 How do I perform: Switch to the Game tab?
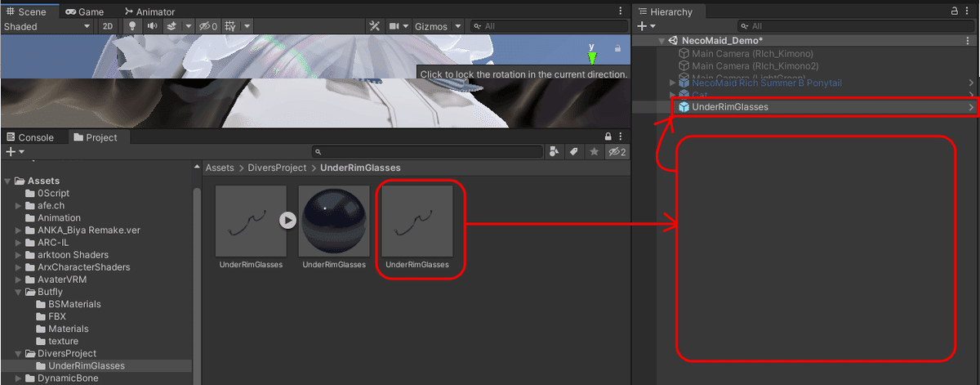click(x=85, y=11)
